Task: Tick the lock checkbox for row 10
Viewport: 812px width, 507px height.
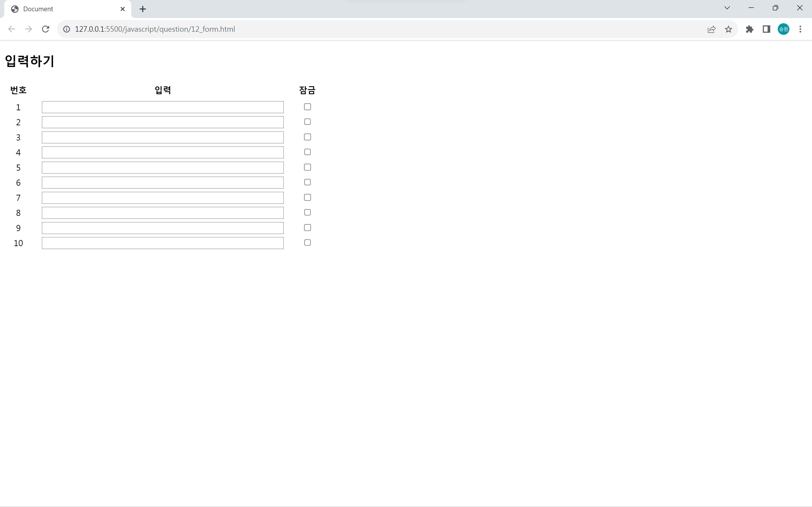Action: [x=307, y=243]
